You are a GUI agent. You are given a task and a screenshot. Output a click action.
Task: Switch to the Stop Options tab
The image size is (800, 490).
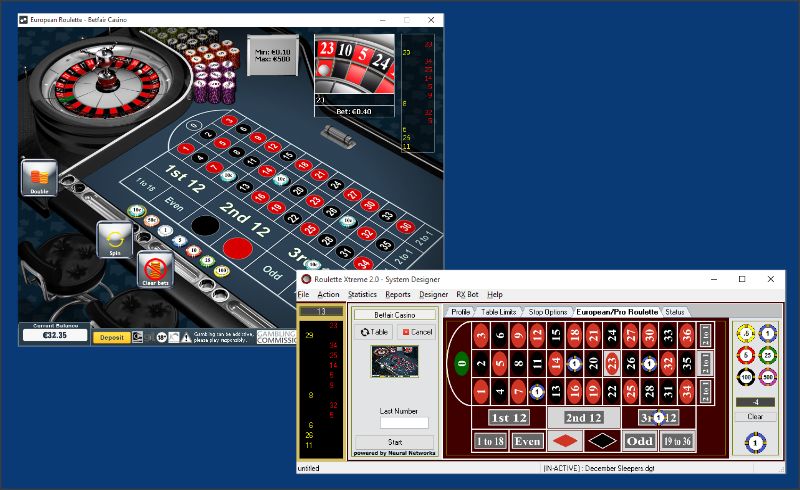coord(547,312)
